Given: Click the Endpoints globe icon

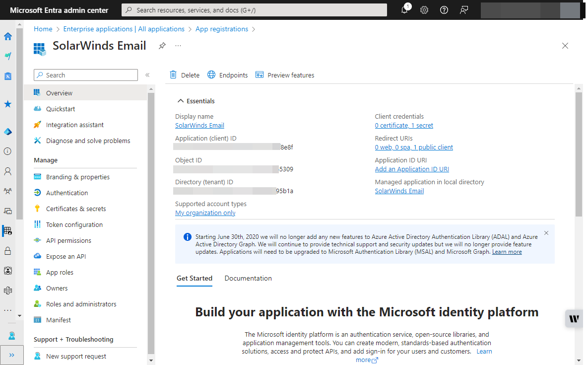Looking at the screenshot, I should [x=211, y=74].
